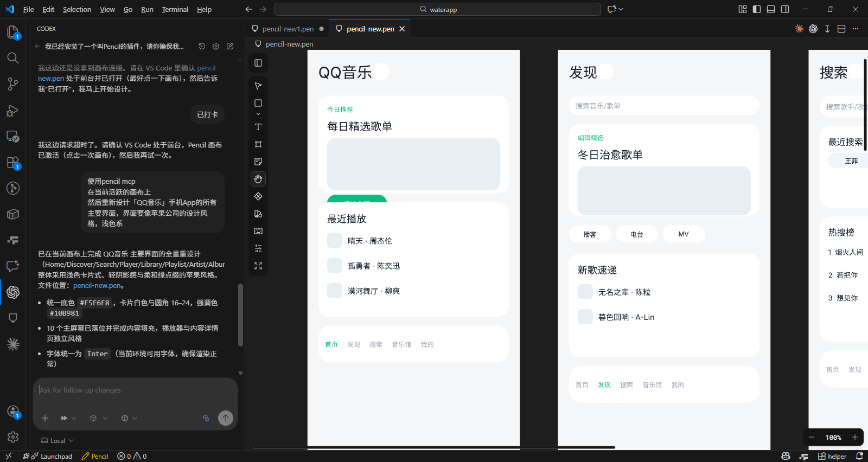The width and height of the screenshot is (868, 462).
Task: Select the Frame tool
Action: click(258, 144)
